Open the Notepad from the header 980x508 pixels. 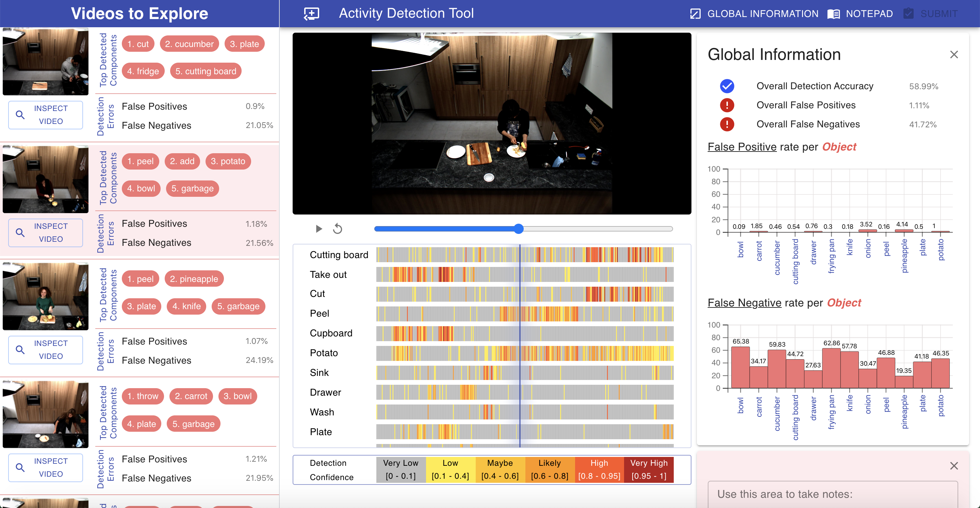click(x=860, y=14)
